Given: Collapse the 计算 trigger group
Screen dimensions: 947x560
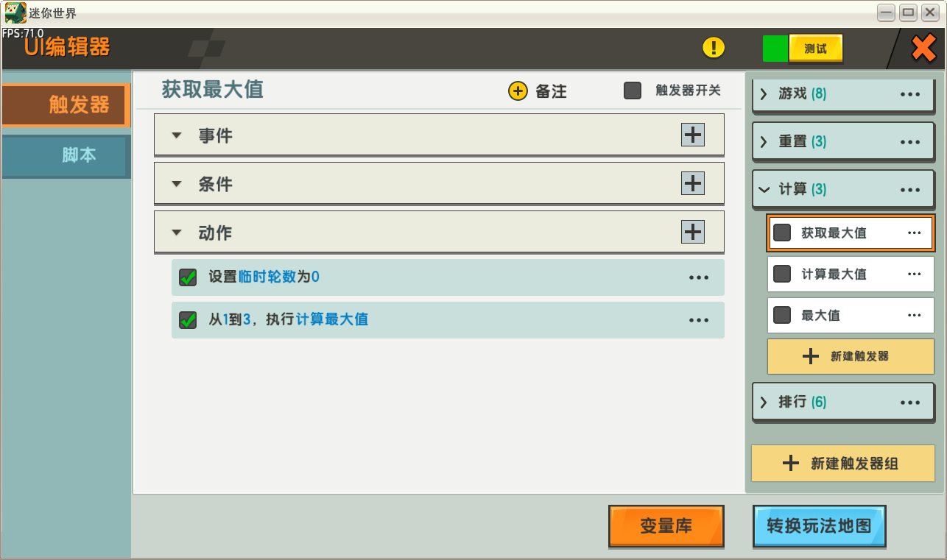Looking at the screenshot, I should pyautogui.click(x=764, y=189).
